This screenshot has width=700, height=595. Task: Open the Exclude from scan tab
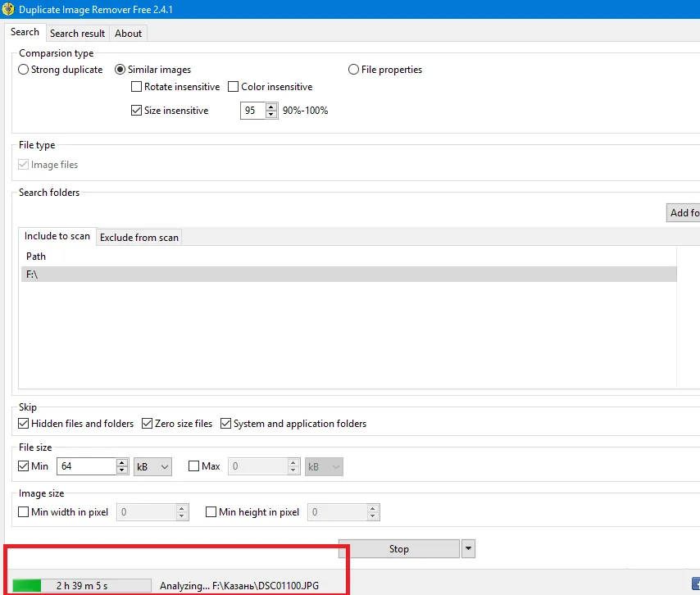coord(139,238)
